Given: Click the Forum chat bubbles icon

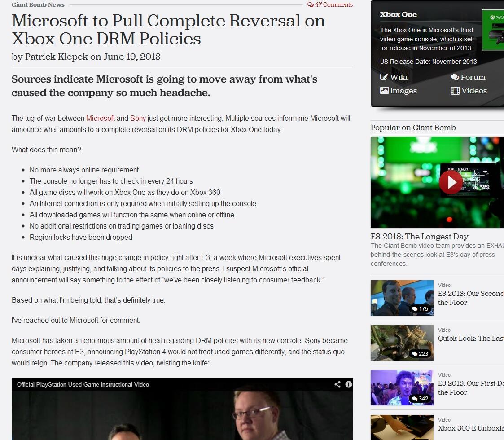Looking at the screenshot, I should [455, 77].
